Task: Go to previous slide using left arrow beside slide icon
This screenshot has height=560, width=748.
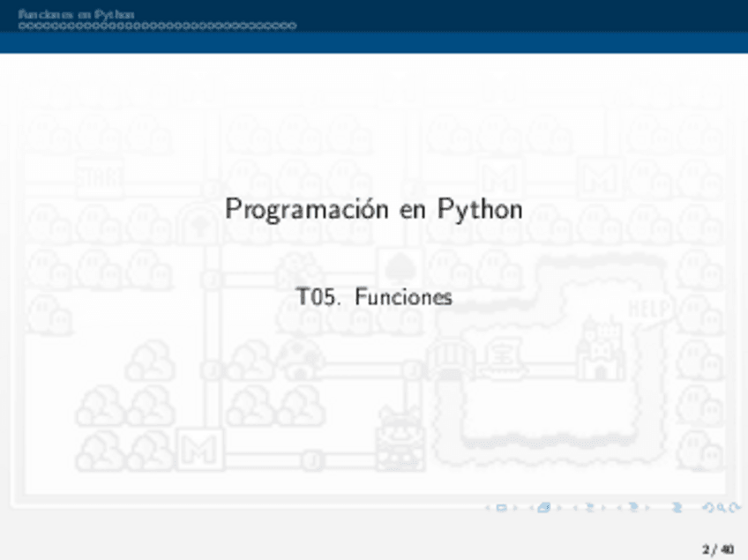Action: 488,507
